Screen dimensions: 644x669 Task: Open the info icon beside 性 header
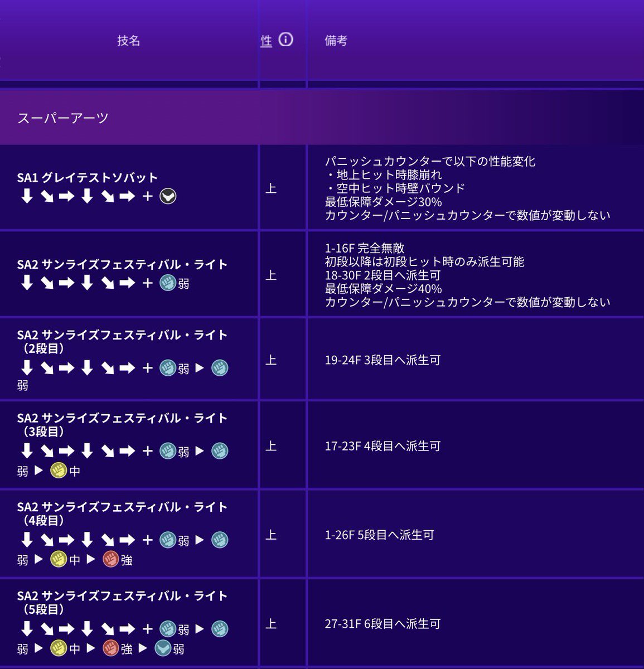(286, 40)
